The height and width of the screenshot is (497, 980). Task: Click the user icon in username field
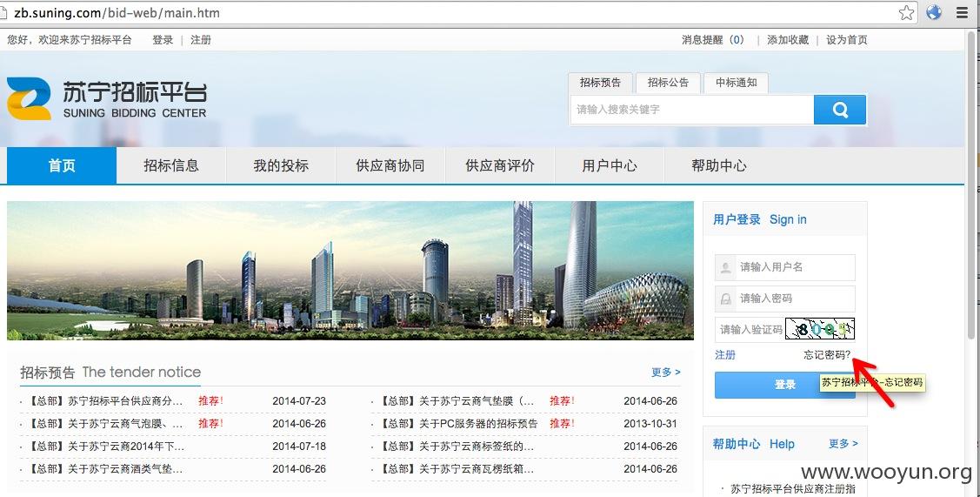click(725, 267)
